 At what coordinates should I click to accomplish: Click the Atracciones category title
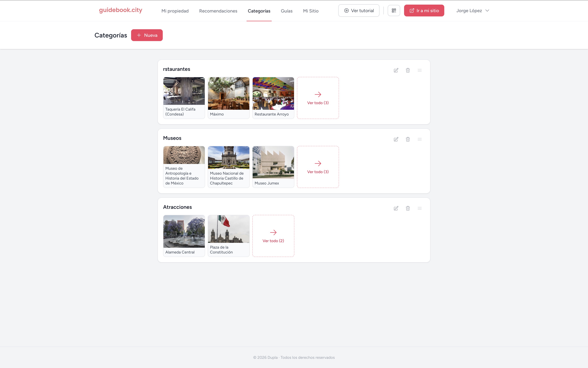177,207
